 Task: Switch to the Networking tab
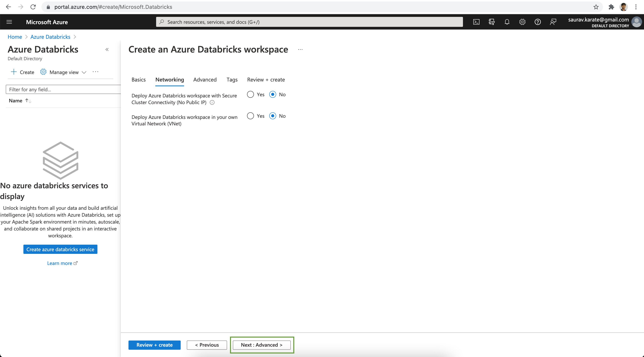tap(170, 80)
